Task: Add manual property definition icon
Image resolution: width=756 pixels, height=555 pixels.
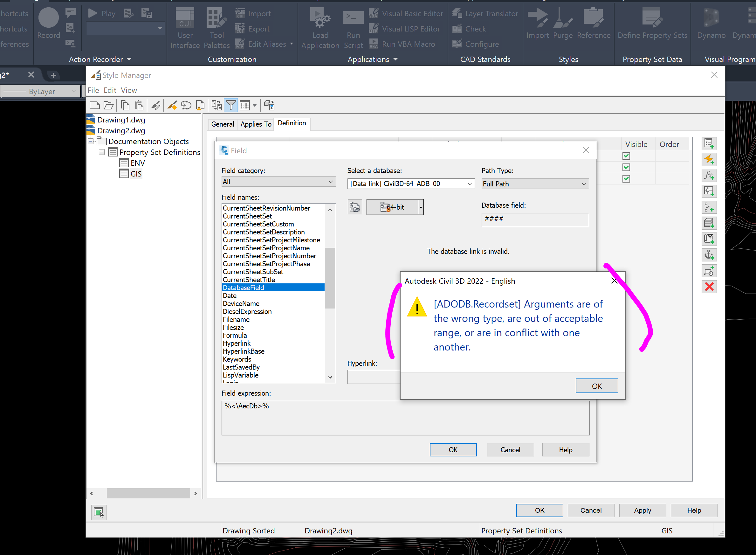Action: pos(709,144)
